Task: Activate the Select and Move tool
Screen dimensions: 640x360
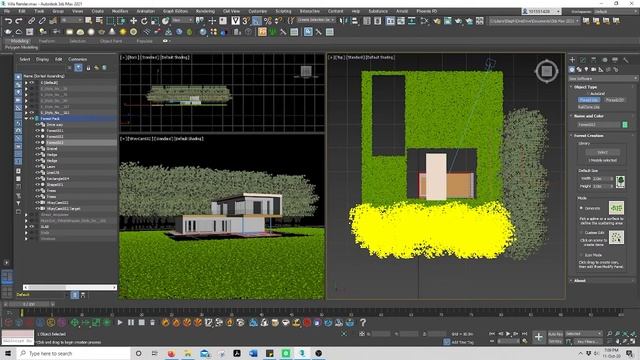Action: click(x=133, y=21)
